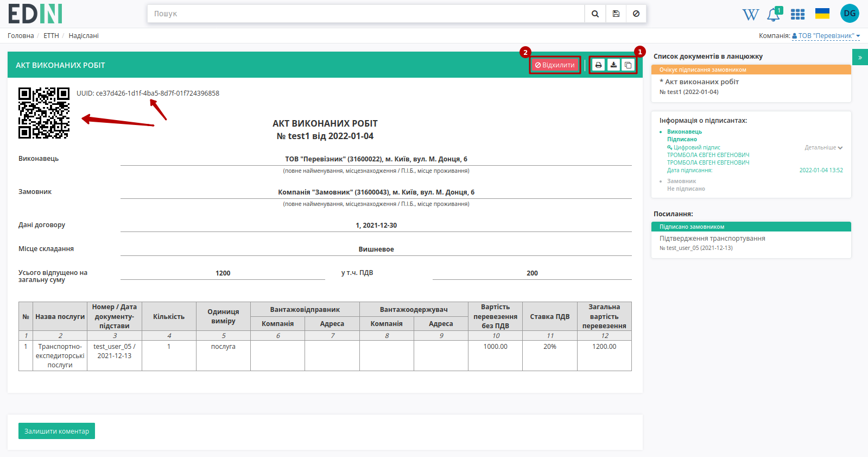Go to Головна breadcrumb

click(21, 36)
